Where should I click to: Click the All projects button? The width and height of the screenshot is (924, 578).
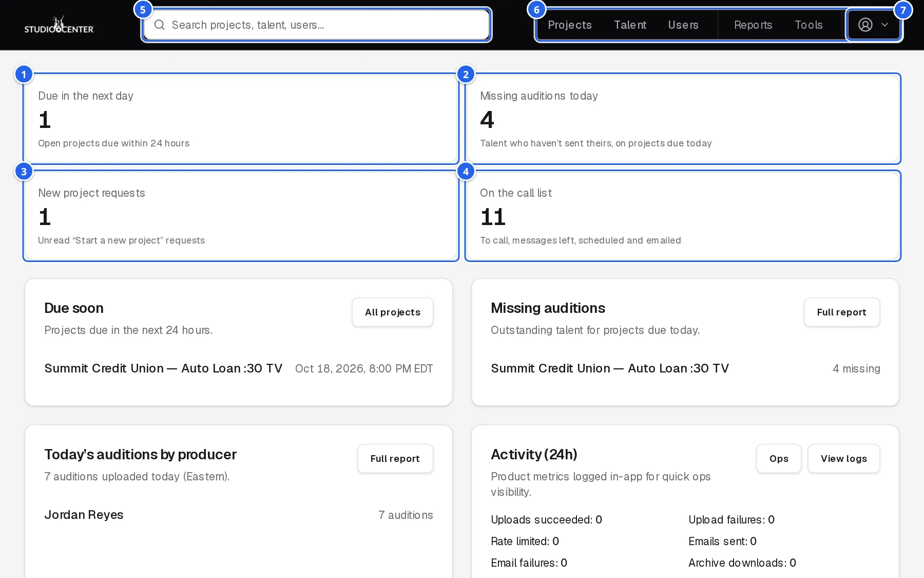[393, 312]
